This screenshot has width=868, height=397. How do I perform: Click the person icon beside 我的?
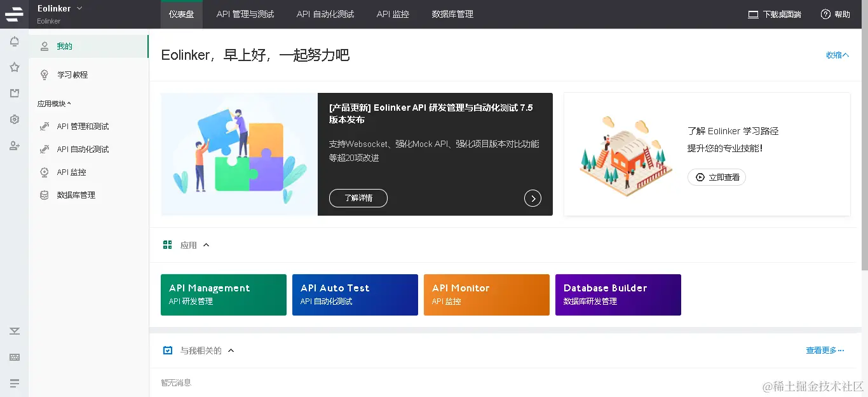coord(44,46)
